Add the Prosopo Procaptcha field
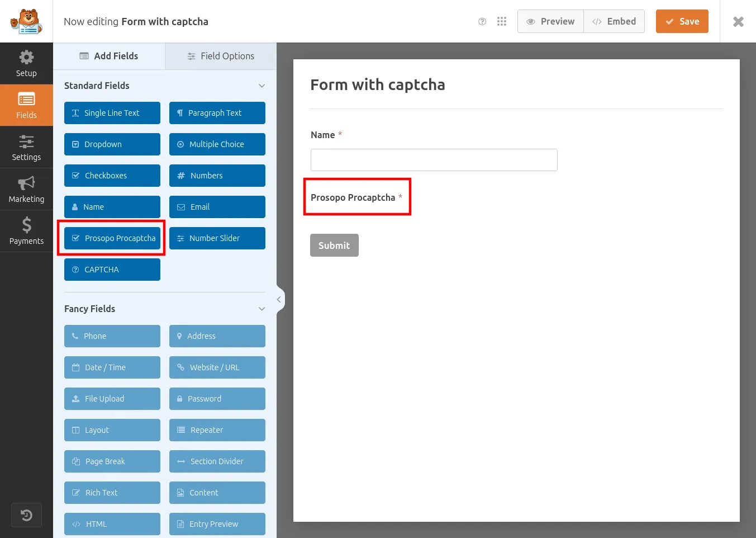 (x=112, y=238)
